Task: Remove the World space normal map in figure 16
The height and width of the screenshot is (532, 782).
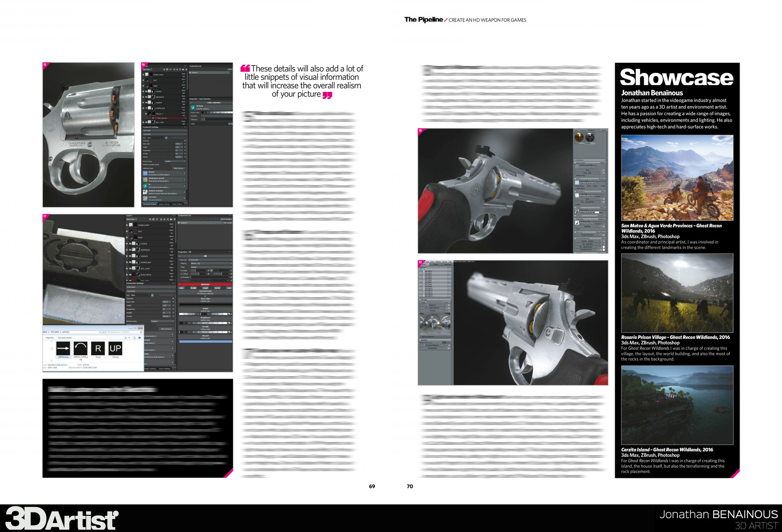Action: click(184, 180)
